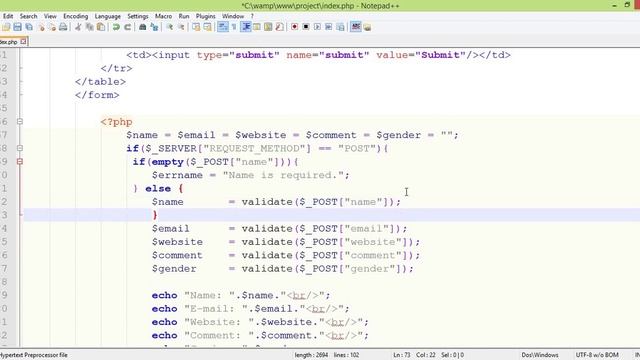Place cursor on the "Name is required." string
640x360 pixels.
(283, 175)
